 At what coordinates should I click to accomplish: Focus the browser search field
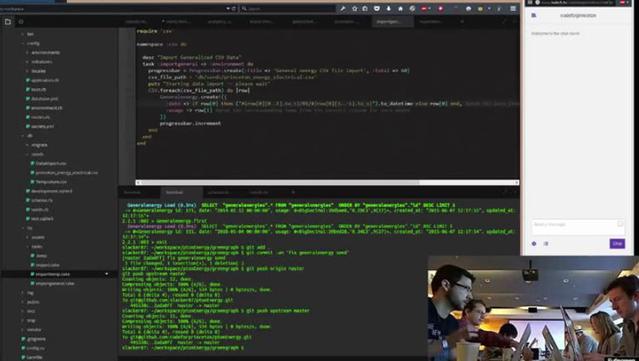click(x=289, y=9)
